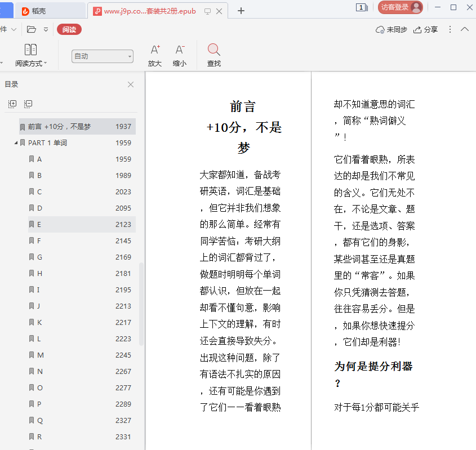Click the 缩小 zoom out icon
The image size is (476, 450).
point(180,50)
